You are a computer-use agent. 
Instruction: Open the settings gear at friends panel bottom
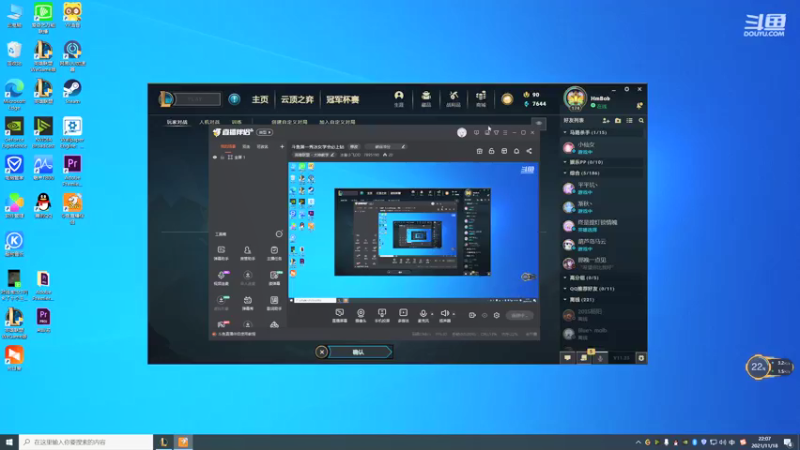point(641,358)
